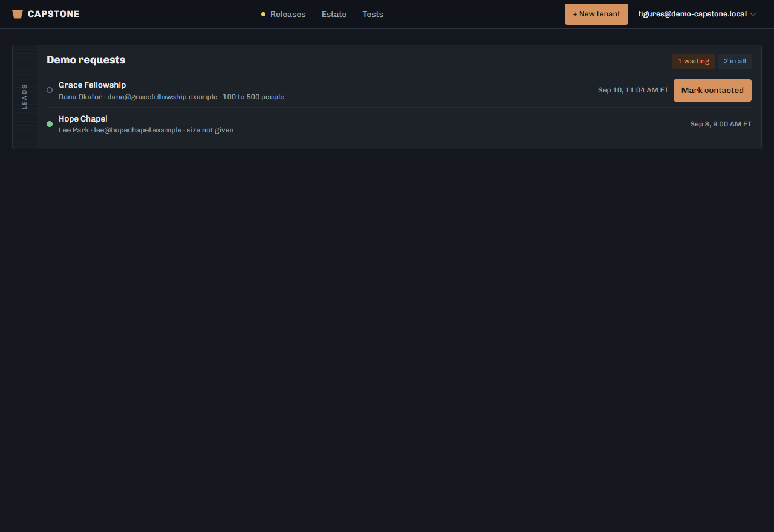774x532 pixels.
Task: Click Dana Okafor contact details line
Action: click(x=171, y=97)
